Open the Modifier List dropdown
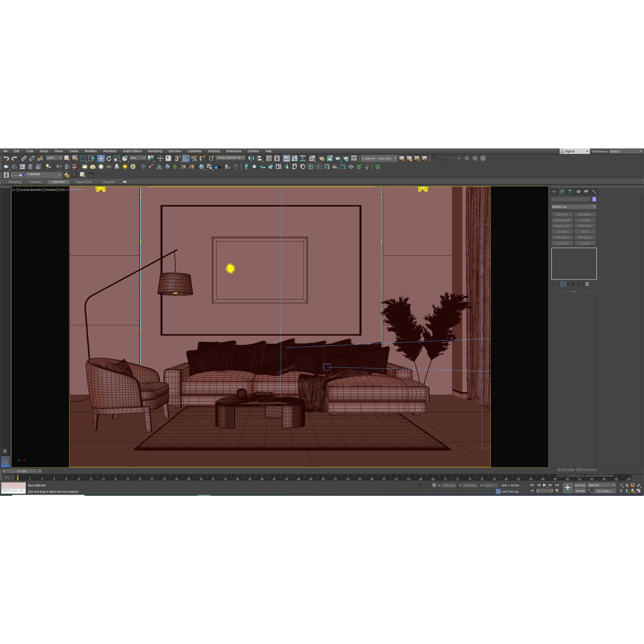This screenshot has height=644, width=644. [573, 207]
